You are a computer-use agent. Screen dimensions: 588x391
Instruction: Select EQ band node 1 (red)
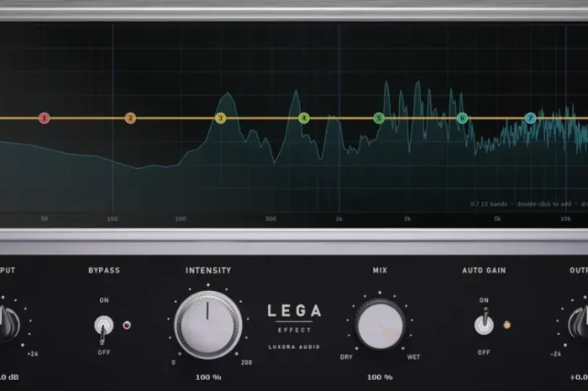pyautogui.click(x=45, y=119)
